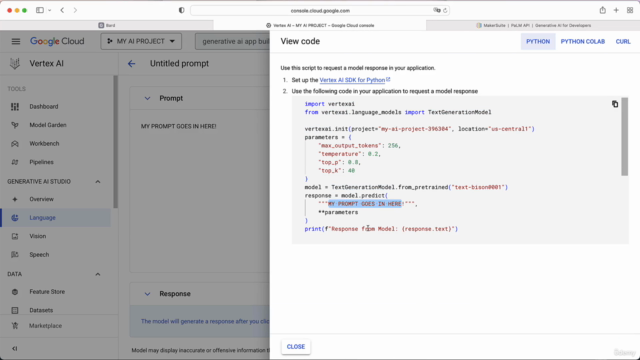Open Model Garden in the sidebar
The image size is (640, 360).
48,125
